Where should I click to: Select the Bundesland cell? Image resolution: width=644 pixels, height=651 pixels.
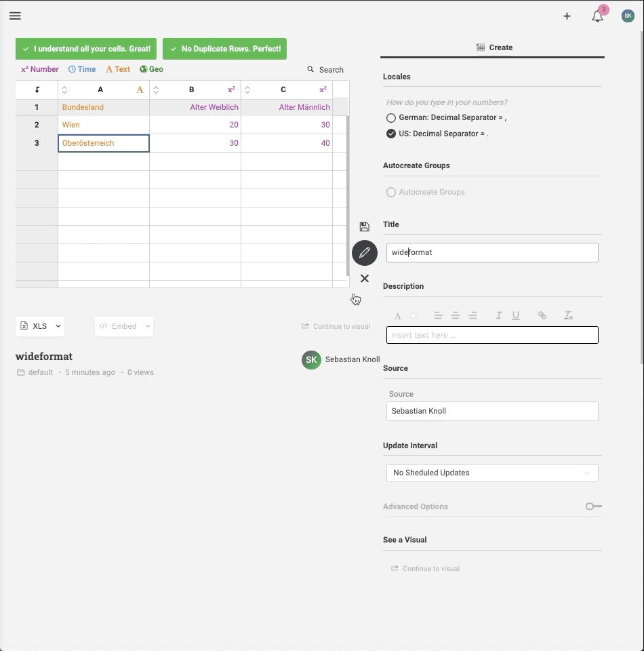[x=104, y=107]
